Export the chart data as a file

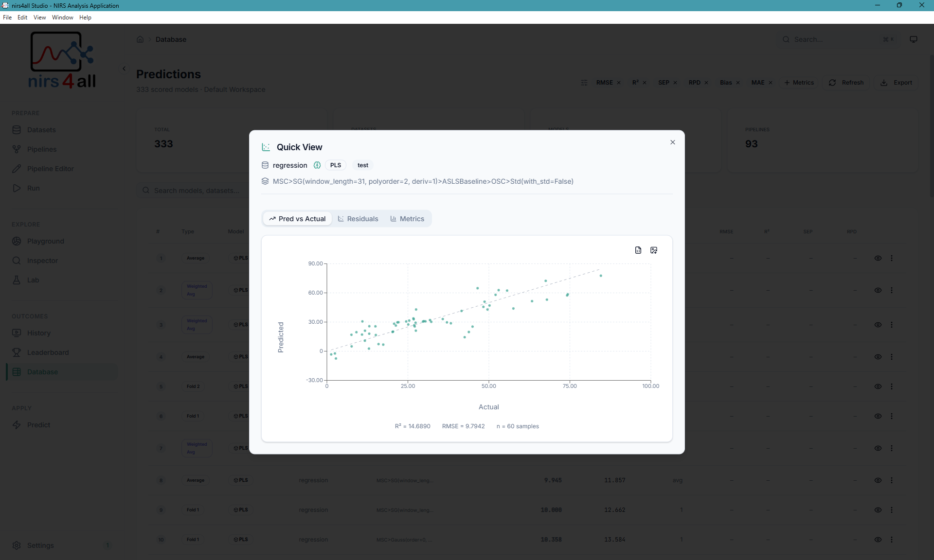(x=638, y=250)
